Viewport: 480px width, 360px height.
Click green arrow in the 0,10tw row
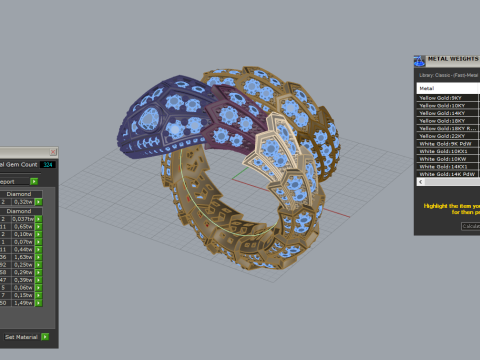pyautogui.click(x=39, y=234)
